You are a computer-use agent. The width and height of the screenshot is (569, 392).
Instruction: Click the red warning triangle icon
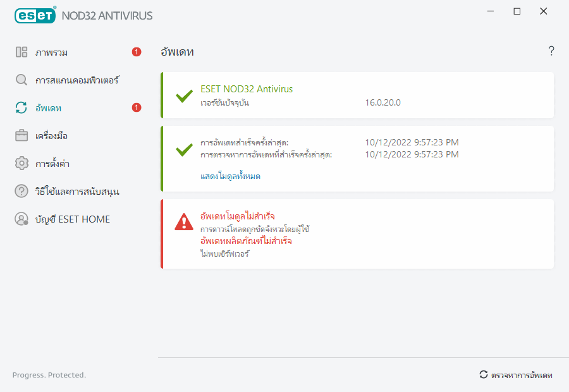(183, 223)
